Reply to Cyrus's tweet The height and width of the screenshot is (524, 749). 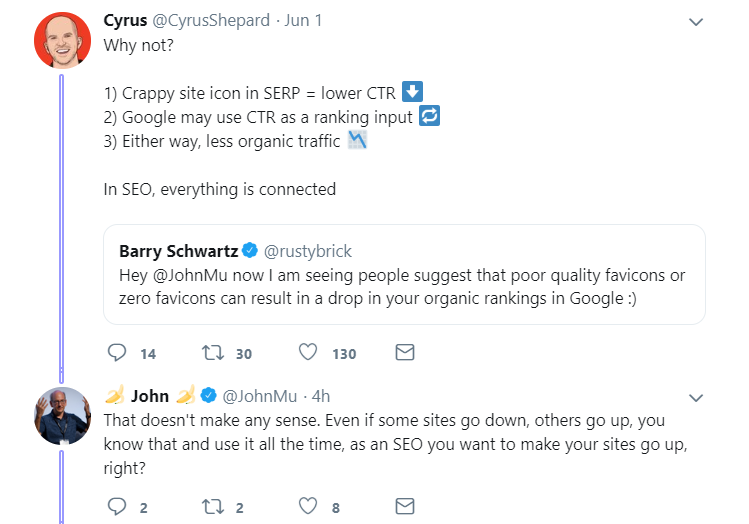pyautogui.click(x=117, y=353)
